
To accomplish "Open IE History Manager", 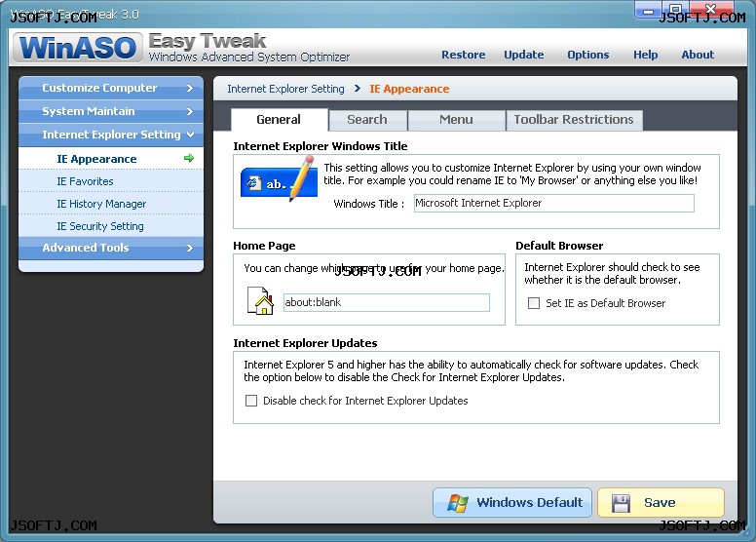I will coord(111,203).
